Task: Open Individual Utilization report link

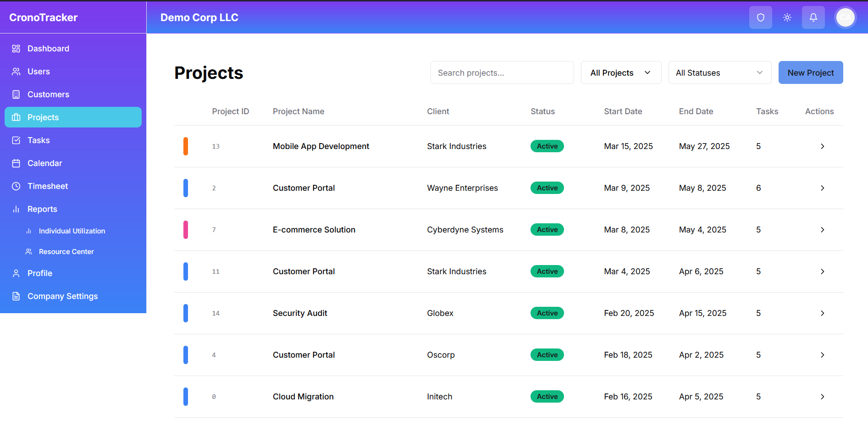Action: click(x=72, y=231)
